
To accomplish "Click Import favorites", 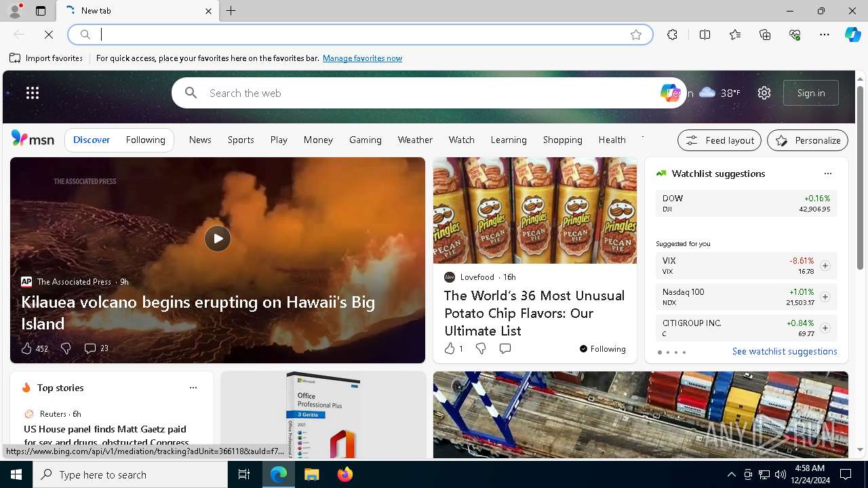I will (x=46, y=58).
